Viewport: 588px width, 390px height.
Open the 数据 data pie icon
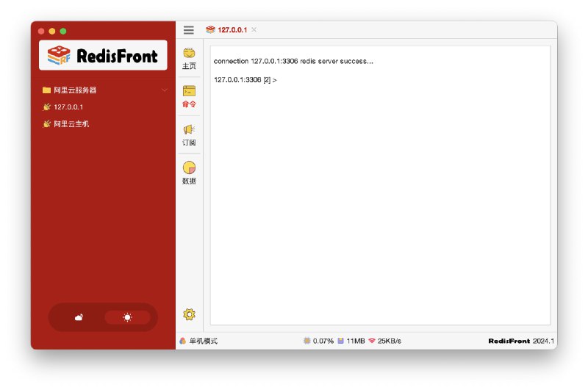click(189, 173)
